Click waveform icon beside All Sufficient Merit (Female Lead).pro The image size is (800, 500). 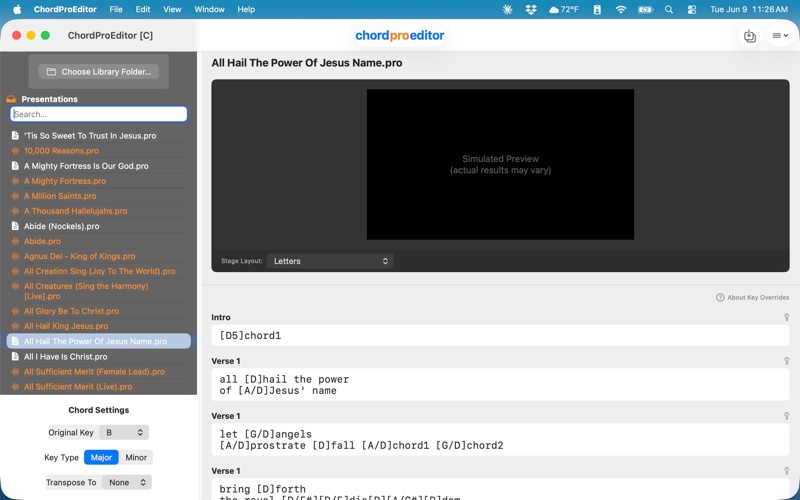[x=15, y=371]
